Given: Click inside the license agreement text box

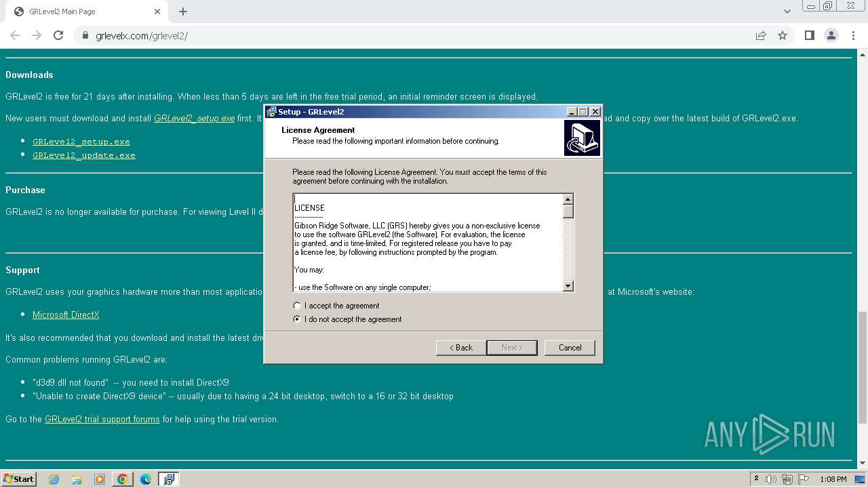Looking at the screenshot, I should point(428,243).
